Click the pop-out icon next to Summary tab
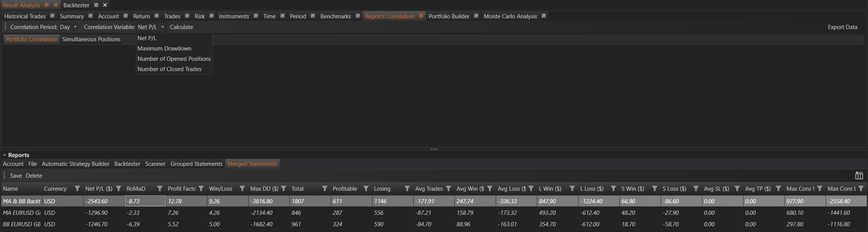 click(91, 16)
